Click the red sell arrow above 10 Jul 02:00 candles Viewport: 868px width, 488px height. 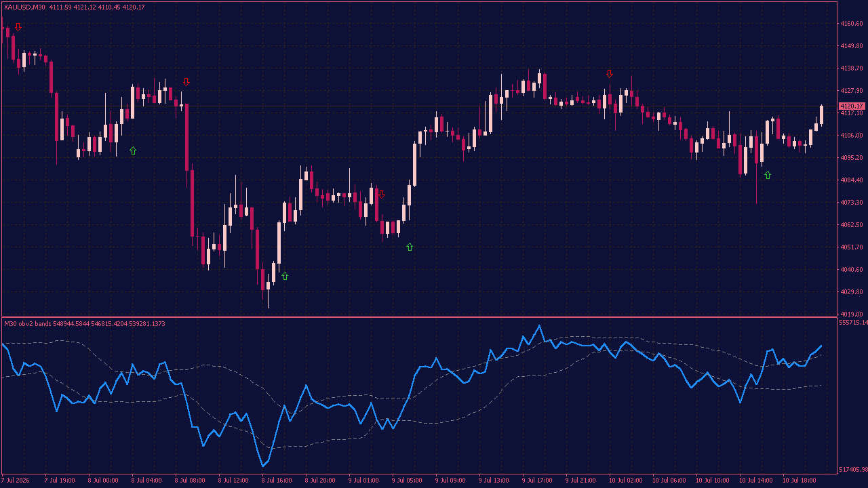[610, 74]
